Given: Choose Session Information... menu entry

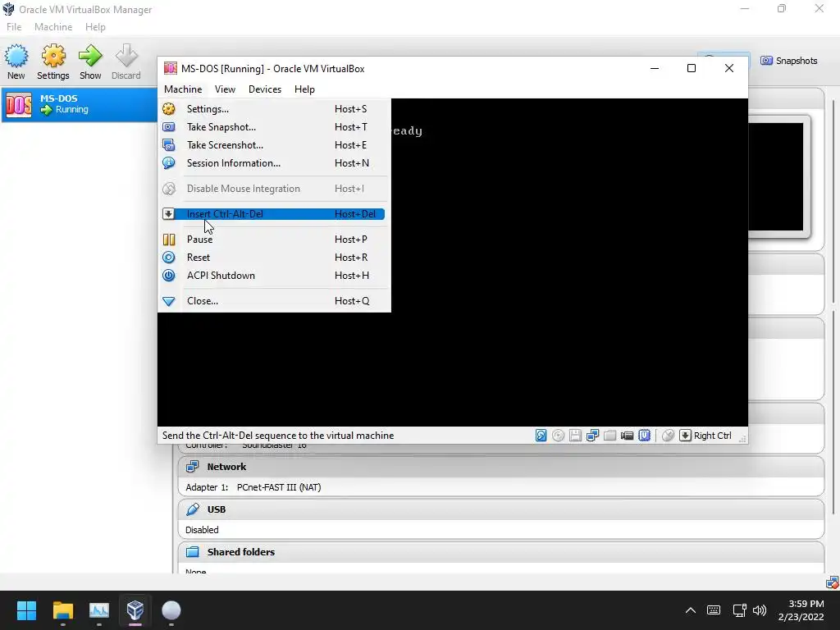Looking at the screenshot, I should [x=273, y=163].
